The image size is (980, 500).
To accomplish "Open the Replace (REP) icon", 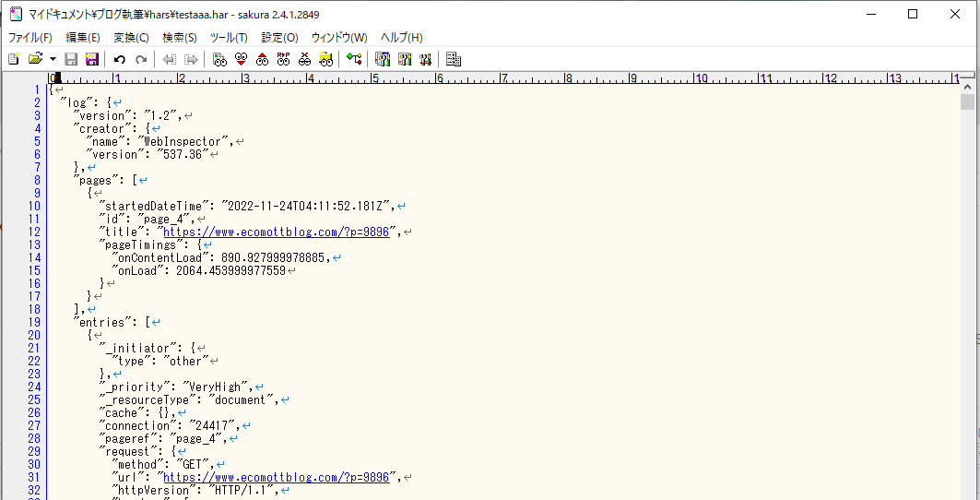I will point(284,59).
